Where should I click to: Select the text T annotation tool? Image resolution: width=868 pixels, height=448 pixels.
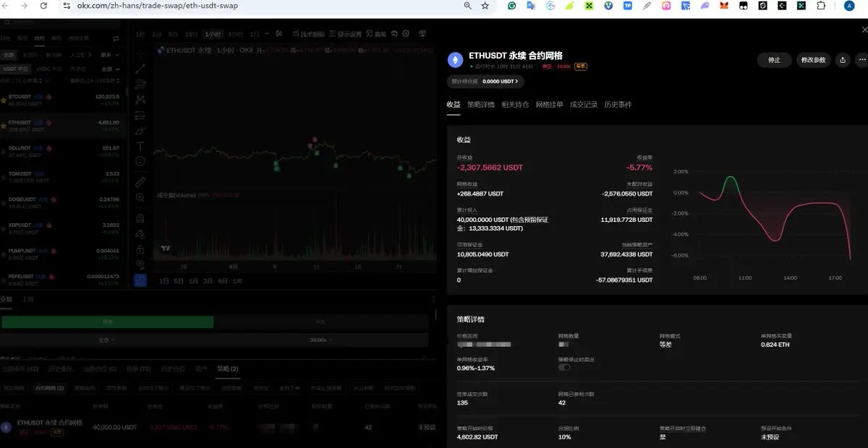click(140, 146)
